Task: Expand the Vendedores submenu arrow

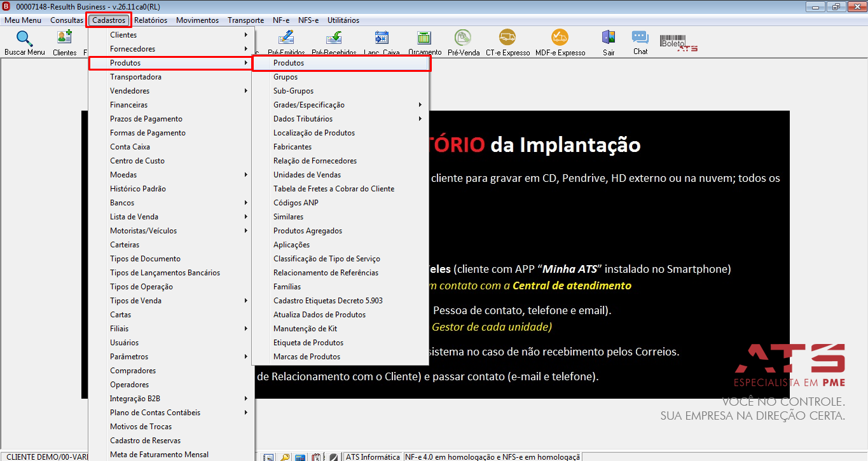Action: (x=246, y=91)
